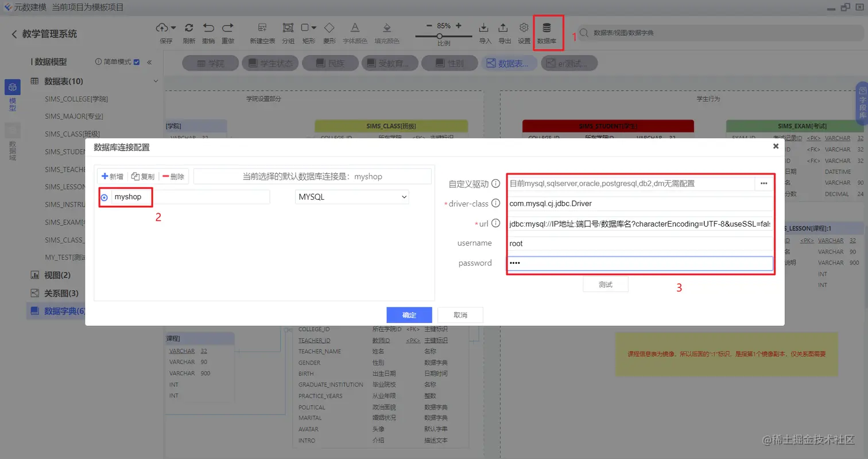Focus the password input field
The height and width of the screenshot is (459, 868).
(x=640, y=263)
